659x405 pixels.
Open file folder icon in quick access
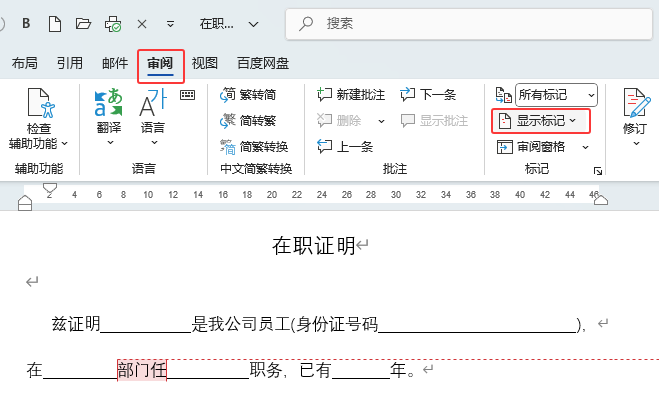point(83,24)
